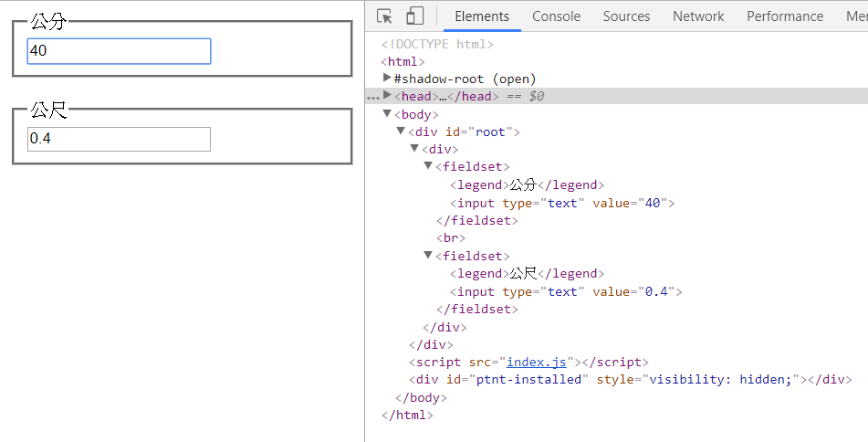Toggle the device toolbar icon
The width and height of the screenshot is (868, 442).
pos(414,16)
